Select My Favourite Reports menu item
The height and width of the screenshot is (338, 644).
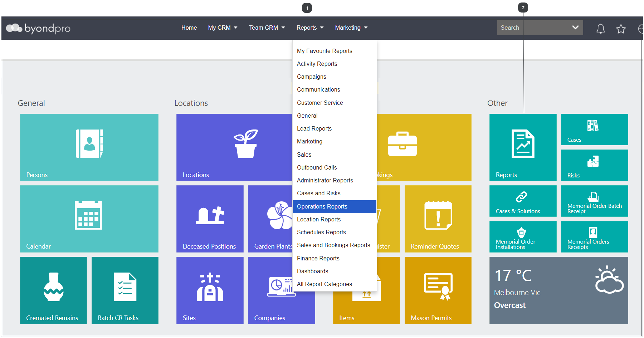click(x=335, y=51)
